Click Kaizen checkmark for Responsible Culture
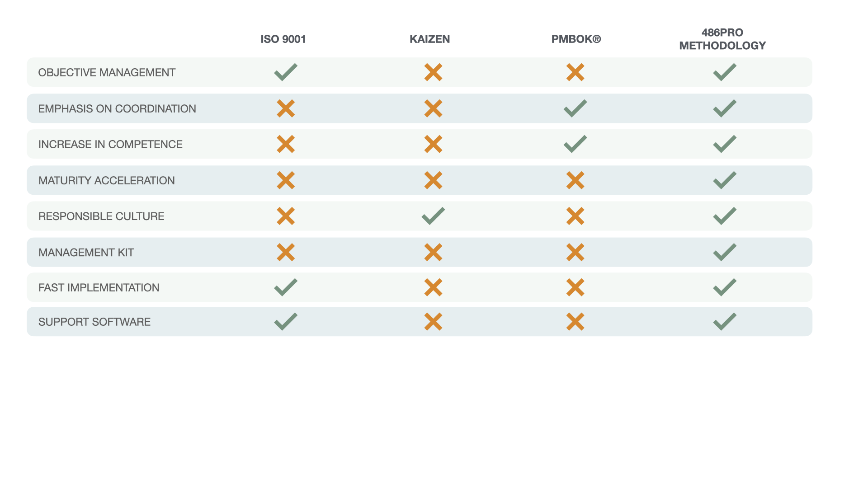Image resolution: width=868 pixels, height=488 pixels. tap(433, 216)
